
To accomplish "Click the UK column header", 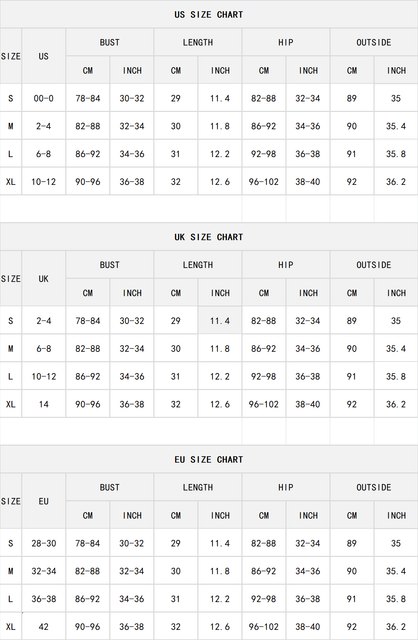I will 44,278.
